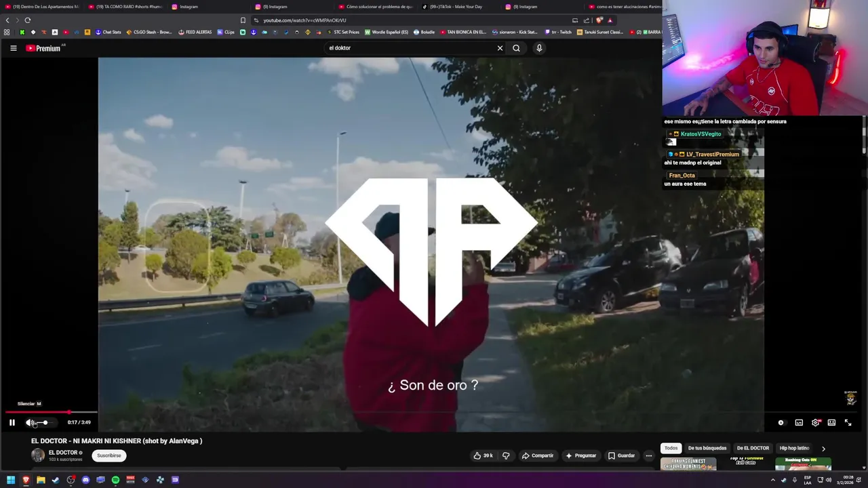This screenshot has height=488, width=868.
Task: Open the YouTube hamburger guide menu
Action: pos(13,48)
